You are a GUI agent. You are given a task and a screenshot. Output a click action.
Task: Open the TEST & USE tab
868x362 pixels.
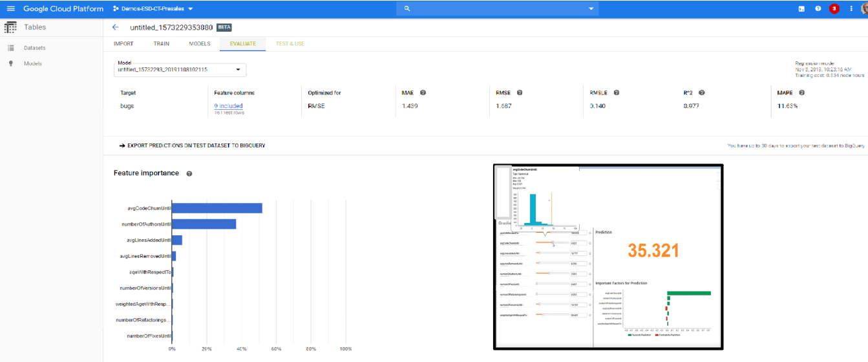click(290, 43)
